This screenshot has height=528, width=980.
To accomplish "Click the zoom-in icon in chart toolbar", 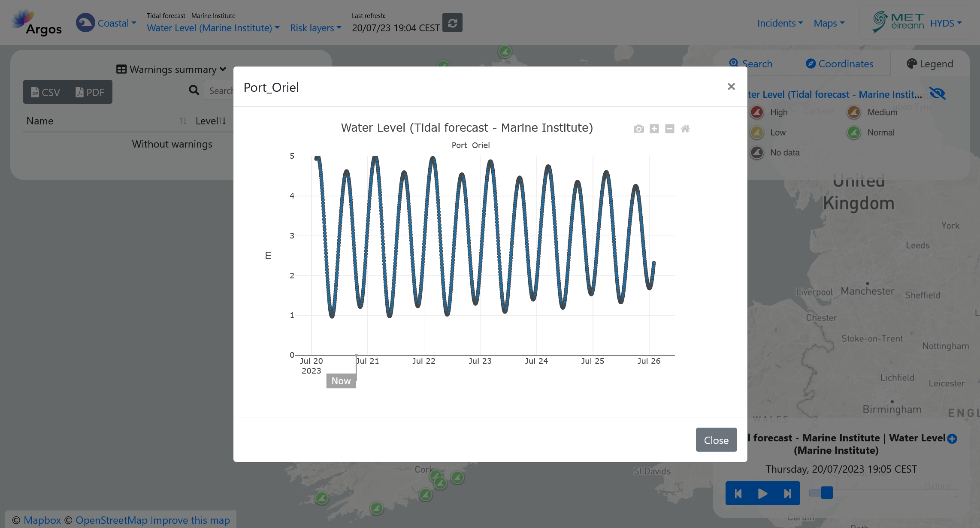I will [653, 128].
